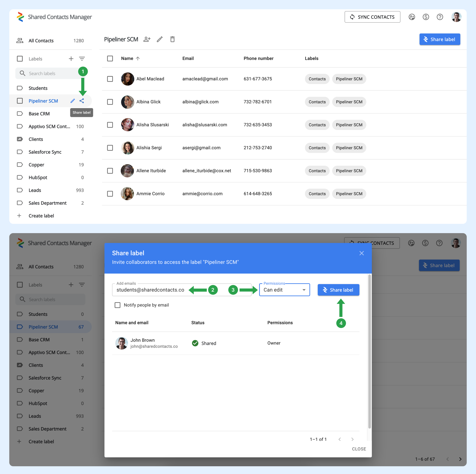
Task: Click the Contacts chip in Abel Maclead's row
Action: point(317,79)
